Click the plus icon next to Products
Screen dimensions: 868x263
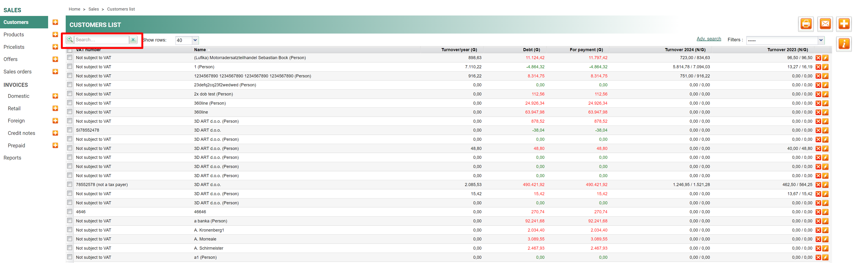coord(55,35)
